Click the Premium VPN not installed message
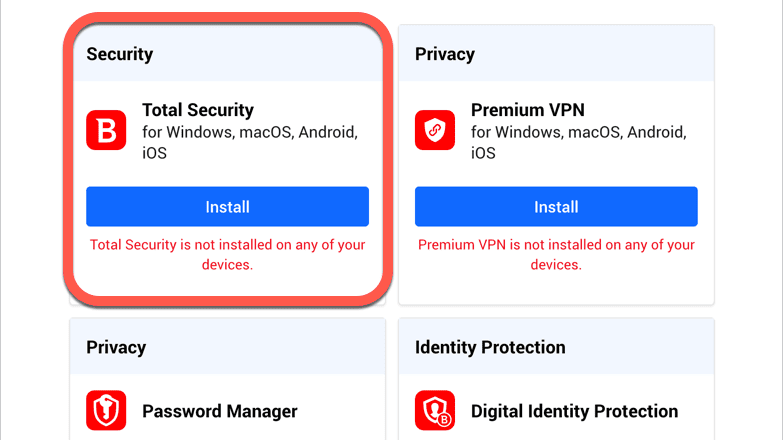The height and width of the screenshot is (440, 783). pos(556,255)
